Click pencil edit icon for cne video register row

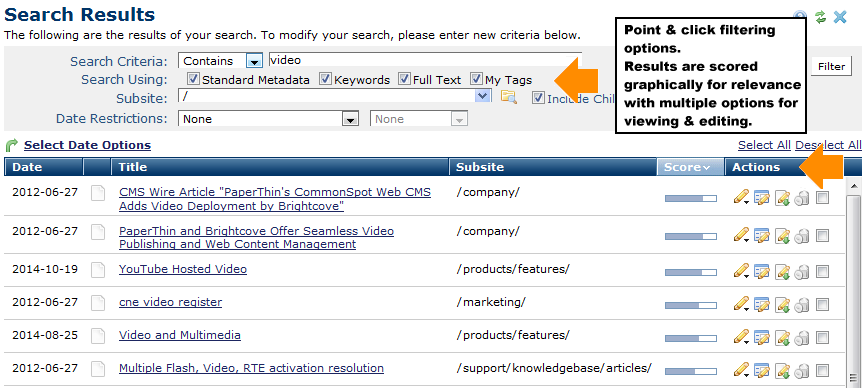pyautogui.click(x=741, y=305)
